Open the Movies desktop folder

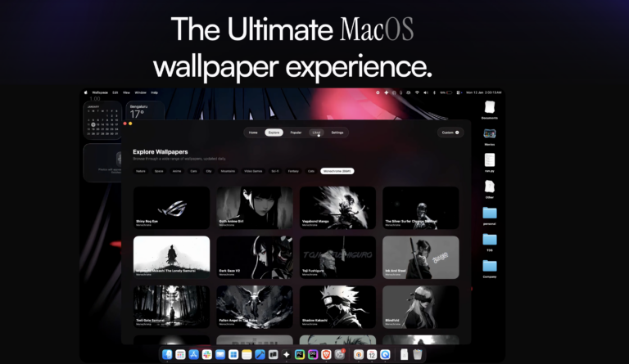point(490,136)
